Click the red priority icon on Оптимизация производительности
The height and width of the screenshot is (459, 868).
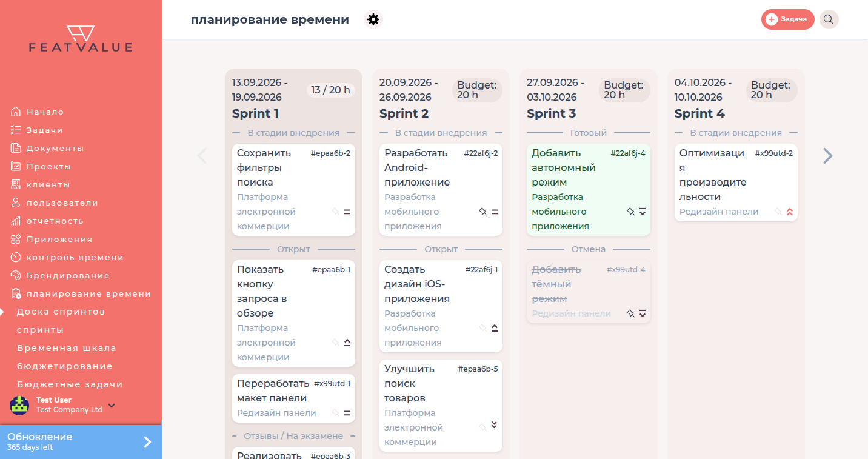click(x=790, y=212)
